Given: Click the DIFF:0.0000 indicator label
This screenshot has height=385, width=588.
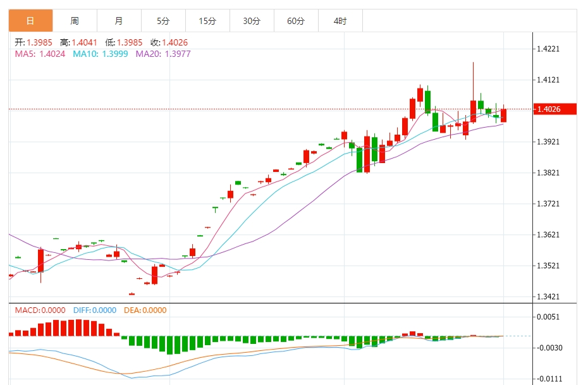Looking at the screenshot, I should (95, 310).
